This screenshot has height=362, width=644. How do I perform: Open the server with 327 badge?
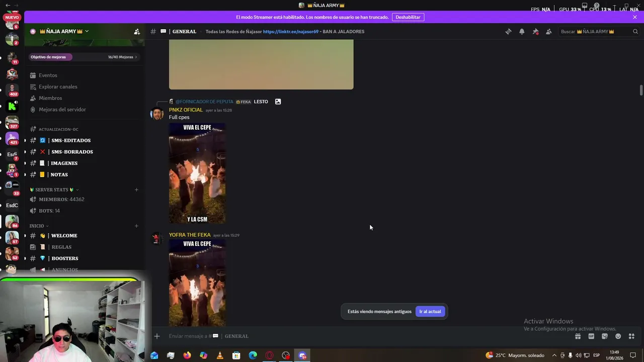point(12,122)
